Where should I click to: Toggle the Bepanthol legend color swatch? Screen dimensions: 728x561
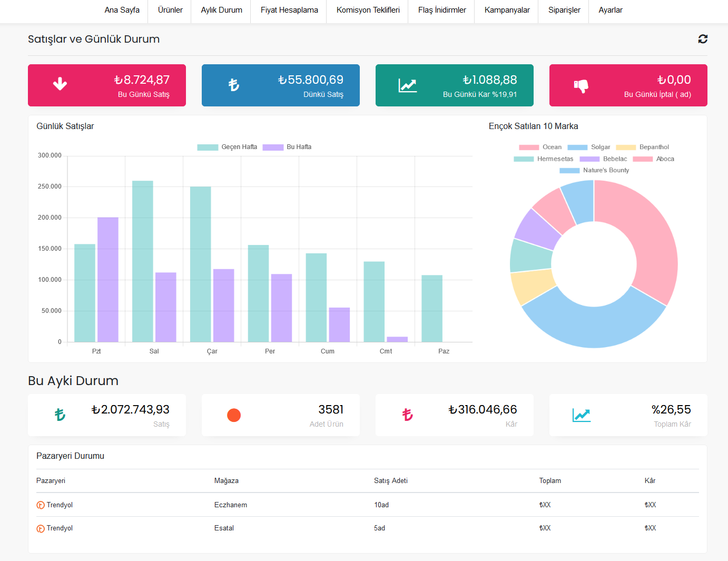(626, 147)
